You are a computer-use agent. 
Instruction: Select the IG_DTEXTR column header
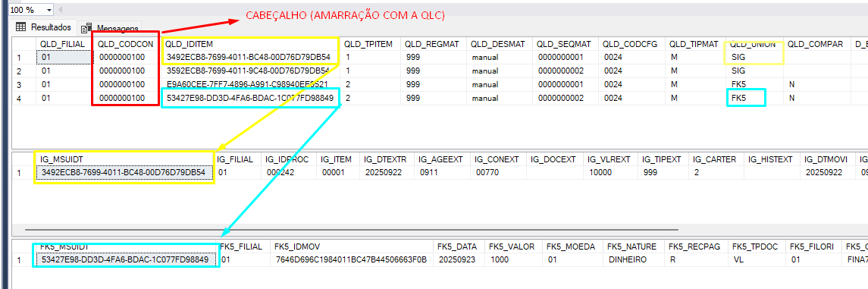(x=387, y=159)
